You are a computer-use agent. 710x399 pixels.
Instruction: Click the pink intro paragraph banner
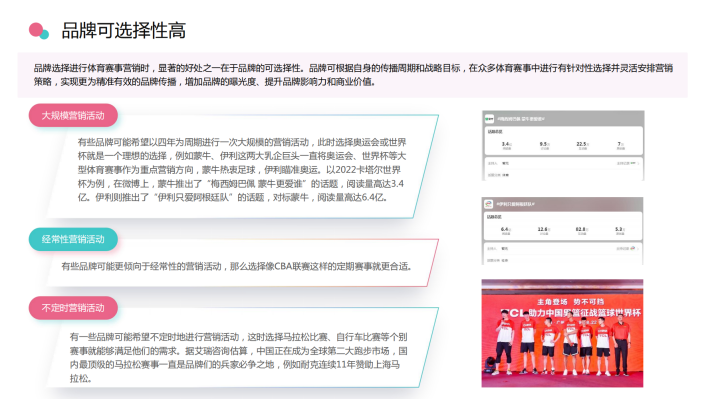pyautogui.click(x=353, y=75)
